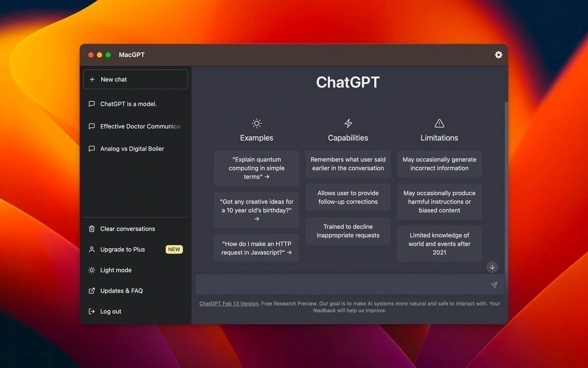The image size is (588, 368).
Task: Focus the message input field
Action: pyautogui.click(x=341, y=285)
